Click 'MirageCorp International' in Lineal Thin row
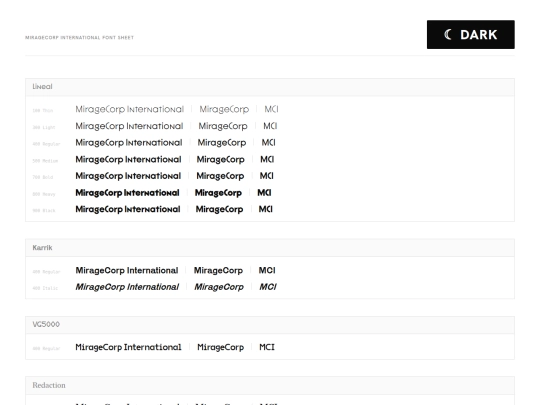This screenshot has height=405, width=540. pyautogui.click(x=130, y=109)
